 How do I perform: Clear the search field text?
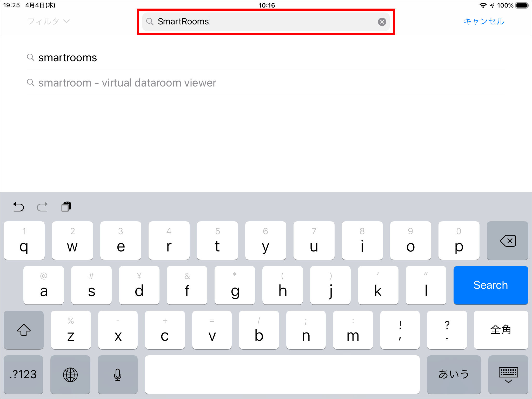tap(382, 22)
